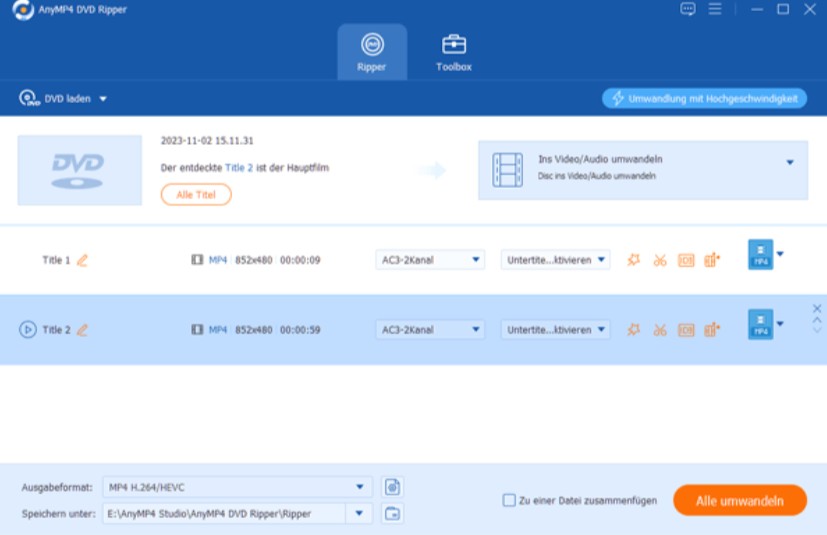Open the subtitle dropdown for Title 1
827x535 pixels.
pos(555,260)
